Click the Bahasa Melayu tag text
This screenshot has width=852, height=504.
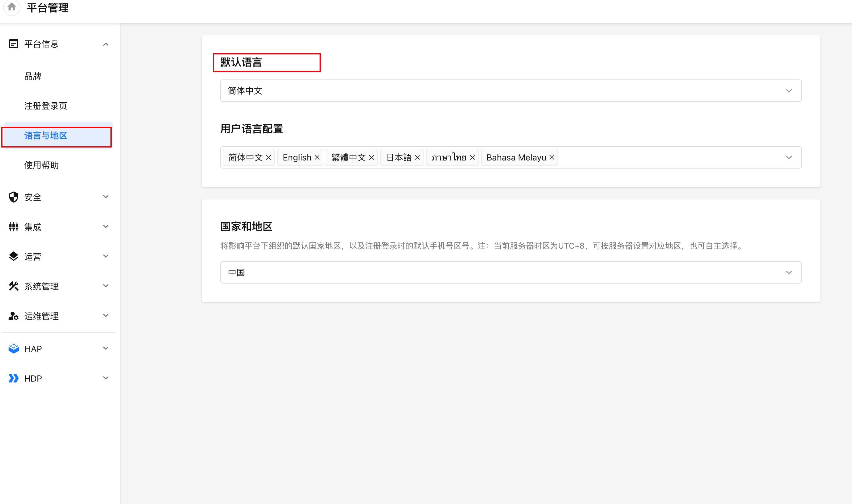pyautogui.click(x=516, y=158)
